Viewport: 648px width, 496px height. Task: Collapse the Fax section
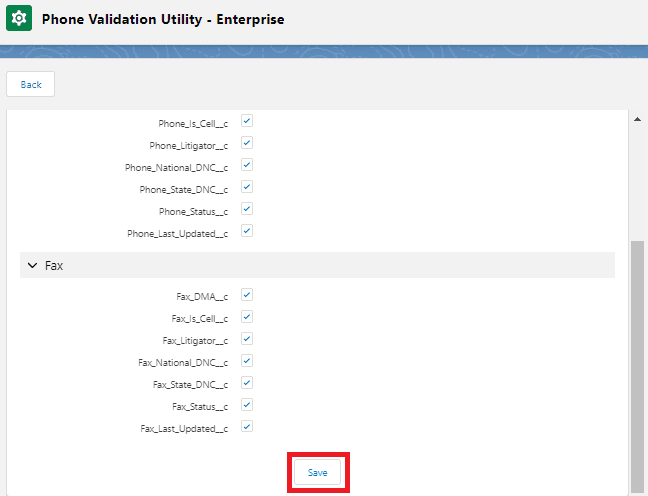[x=33, y=266]
